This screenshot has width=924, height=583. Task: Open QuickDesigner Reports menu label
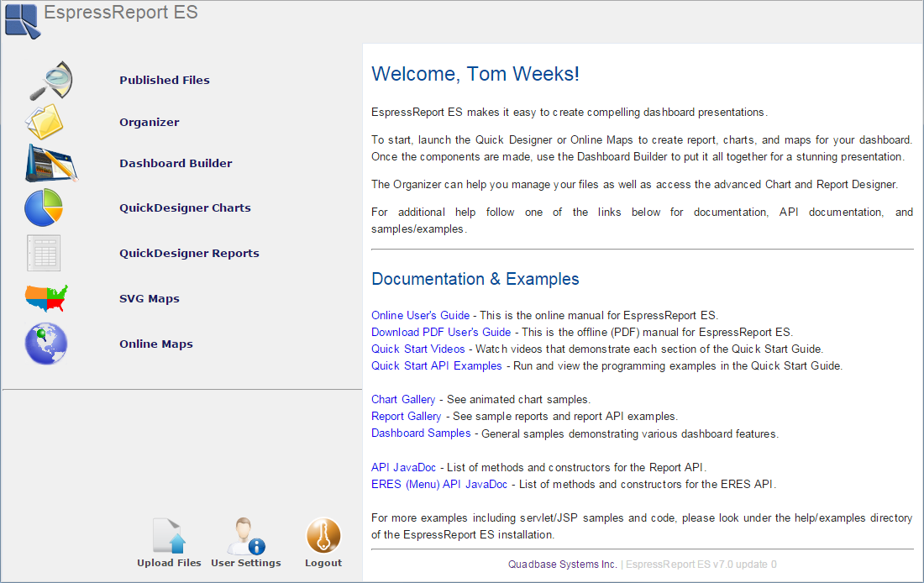pyautogui.click(x=189, y=254)
